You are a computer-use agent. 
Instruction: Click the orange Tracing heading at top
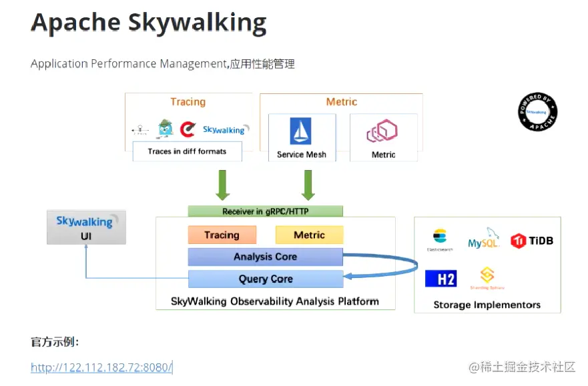click(x=188, y=102)
